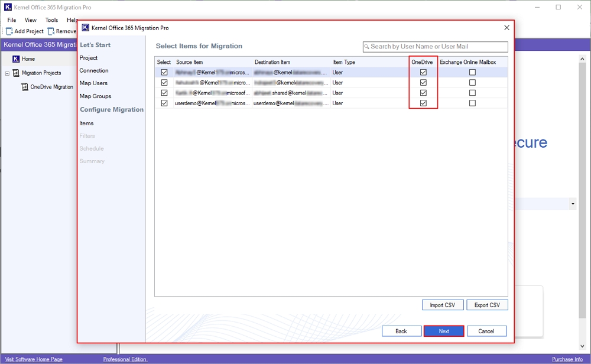Screen dimensions: 591x364
Task: Click the Add Project toolbar icon
Action: [9, 31]
